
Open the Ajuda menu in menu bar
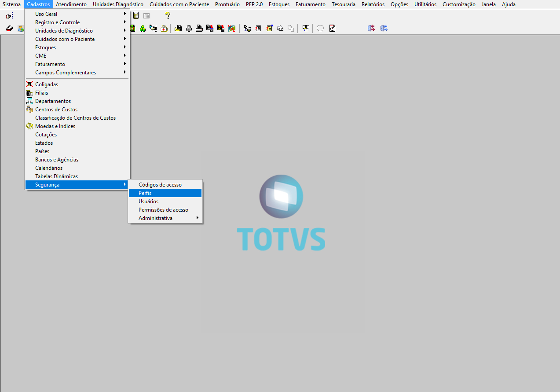[509, 4]
